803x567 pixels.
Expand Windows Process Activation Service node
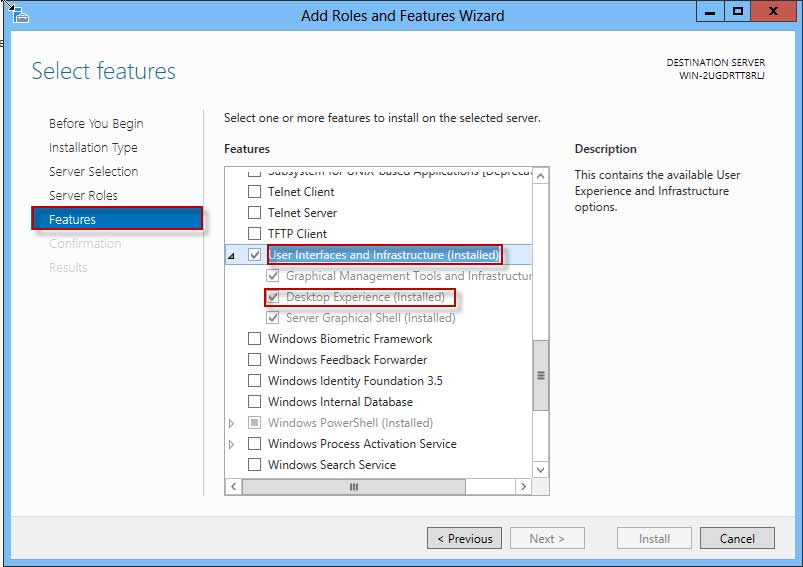231,444
